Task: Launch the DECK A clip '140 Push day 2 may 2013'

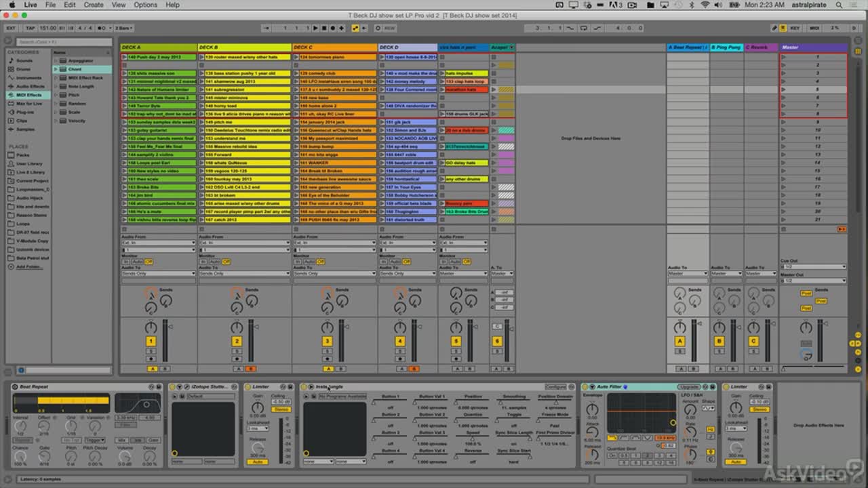Action: coord(124,57)
